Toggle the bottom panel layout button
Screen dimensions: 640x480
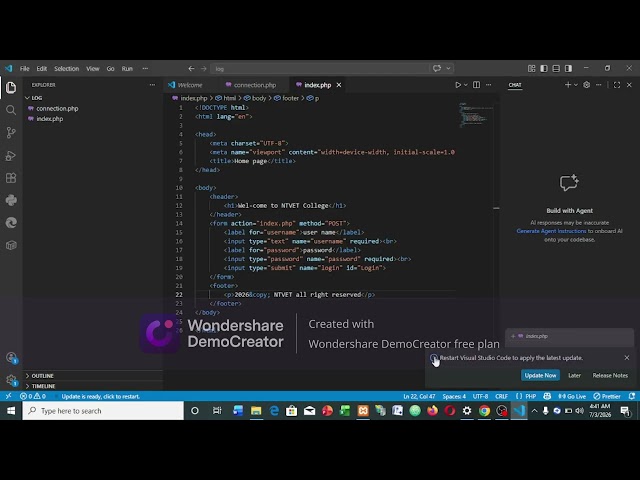click(556, 68)
